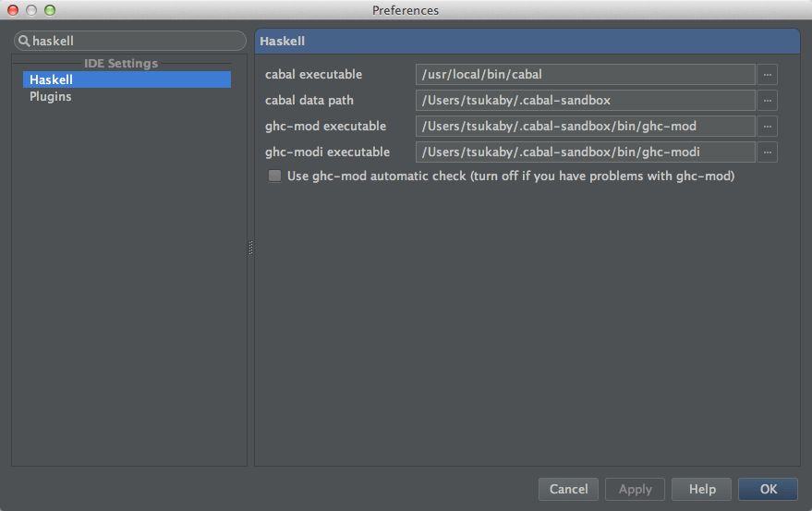The height and width of the screenshot is (511, 812).
Task: Select Plugins in IDE Settings list
Action: 51,97
